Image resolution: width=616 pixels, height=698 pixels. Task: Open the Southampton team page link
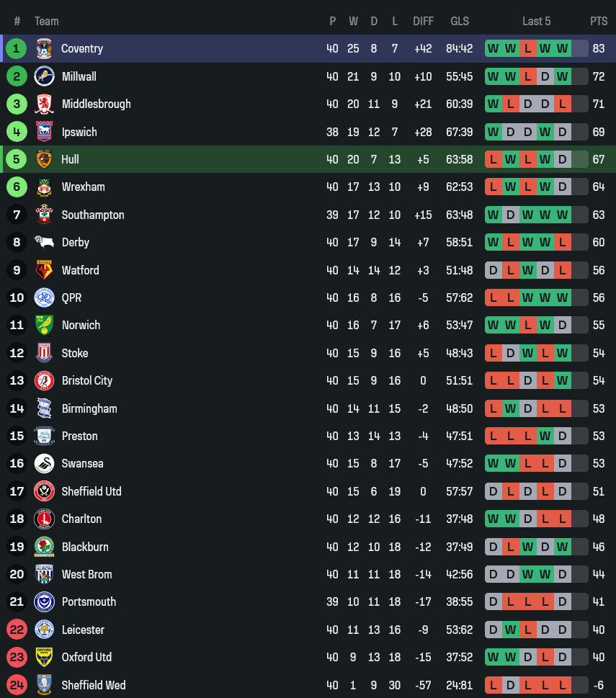(x=93, y=215)
